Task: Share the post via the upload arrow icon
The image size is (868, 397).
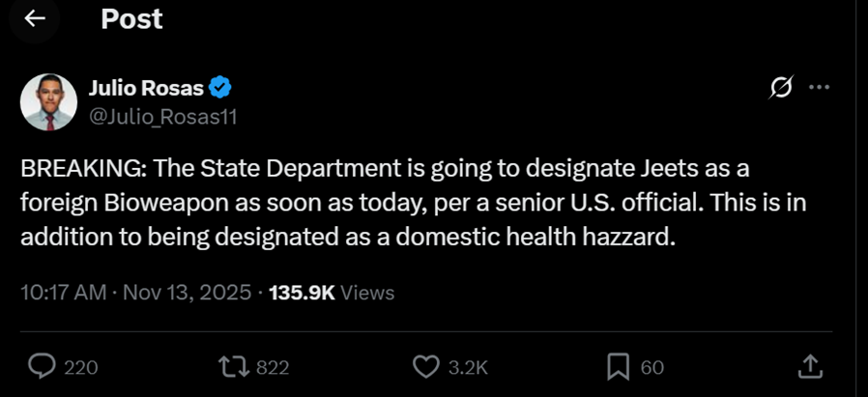Action: coord(809,367)
